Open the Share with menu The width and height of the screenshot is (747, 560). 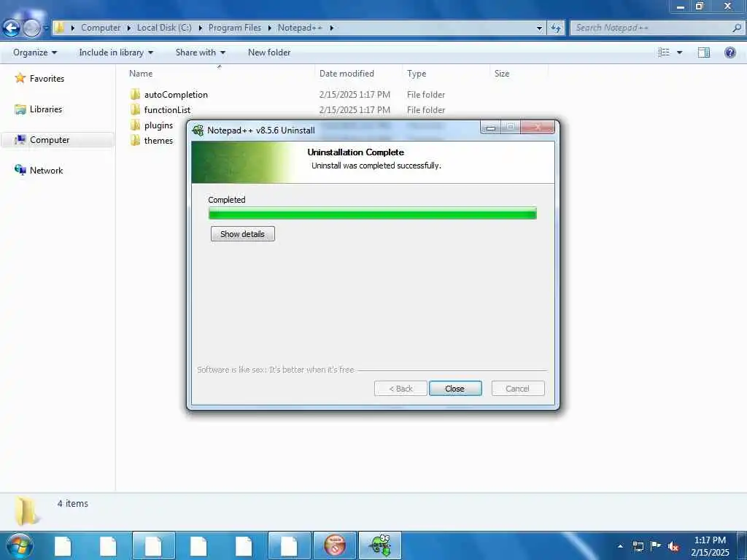pyautogui.click(x=201, y=52)
